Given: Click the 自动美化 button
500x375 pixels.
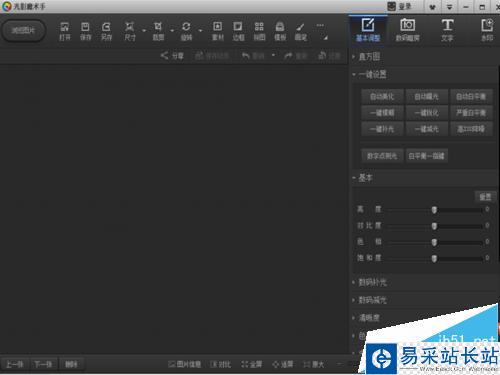Looking at the screenshot, I should (x=382, y=97).
